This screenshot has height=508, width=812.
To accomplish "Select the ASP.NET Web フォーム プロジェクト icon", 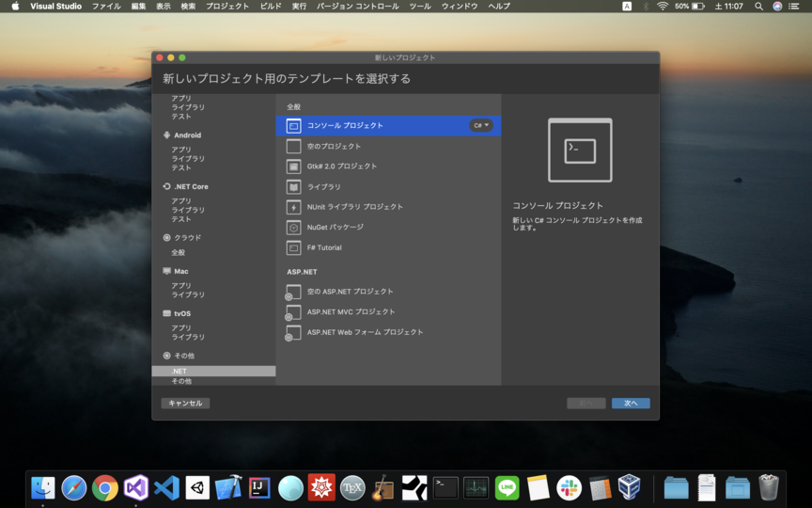I will click(292, 332).
